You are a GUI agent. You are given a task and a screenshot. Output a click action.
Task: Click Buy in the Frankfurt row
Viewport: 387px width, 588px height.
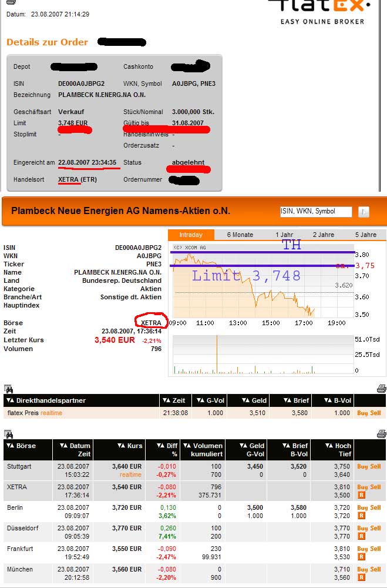362,549
